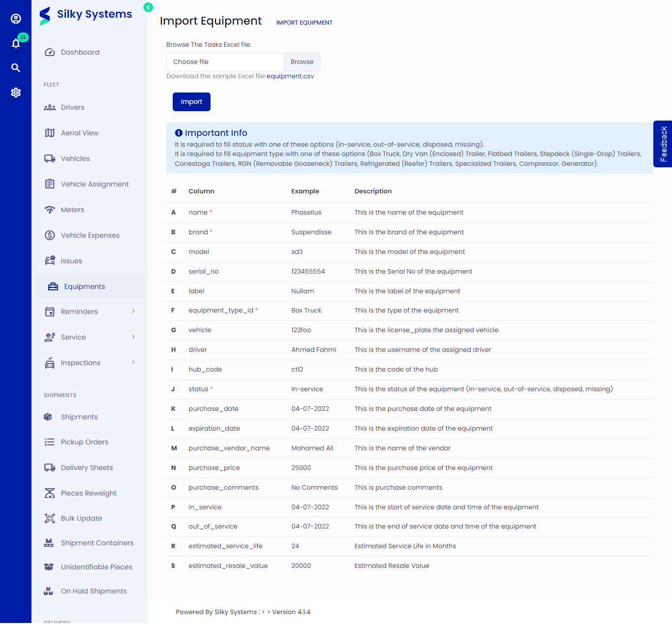Open the Feedback side tab
The image size is (672, 624).
pyautogui.click(x=663, y=144)
